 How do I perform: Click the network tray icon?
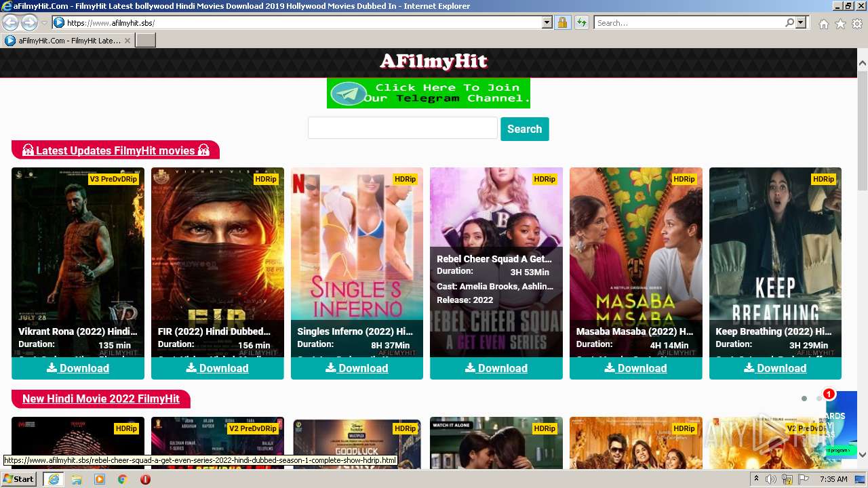click(787, 479)
